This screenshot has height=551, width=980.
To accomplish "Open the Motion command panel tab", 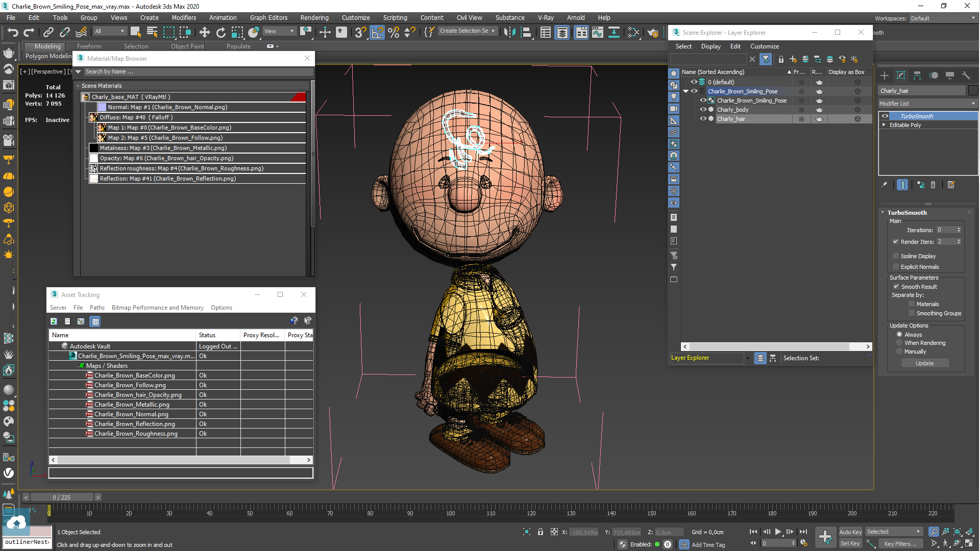I will (x=934, y=76).
